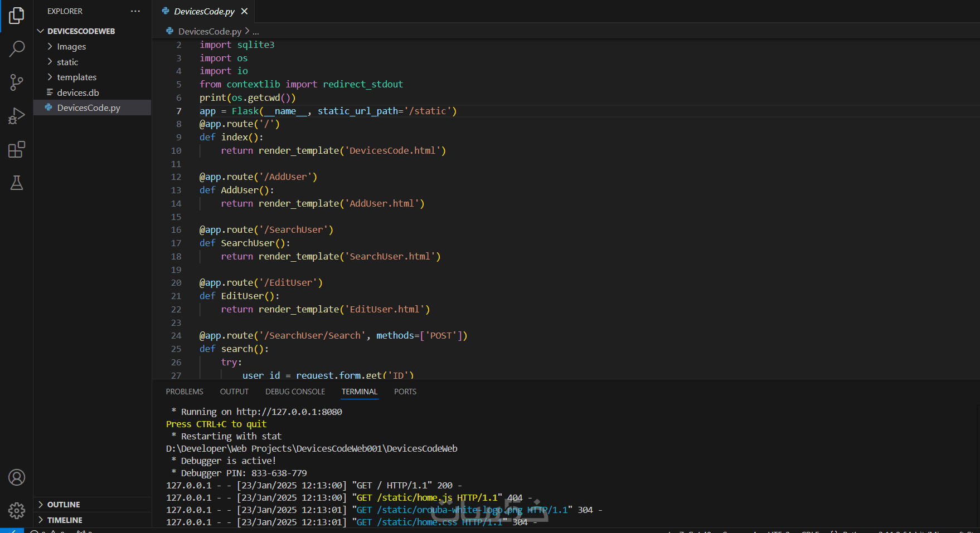Open the Manage gear icon

pos(17,510)
